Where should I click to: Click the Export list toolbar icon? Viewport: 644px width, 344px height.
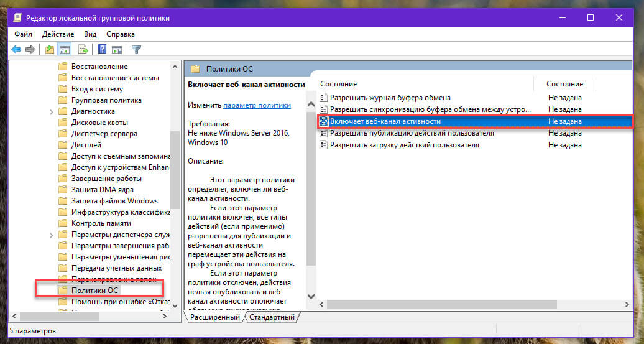click(83, 50)
